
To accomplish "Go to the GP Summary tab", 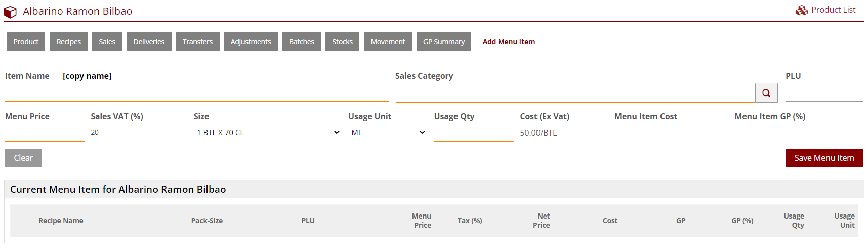I will click(443, 42).
